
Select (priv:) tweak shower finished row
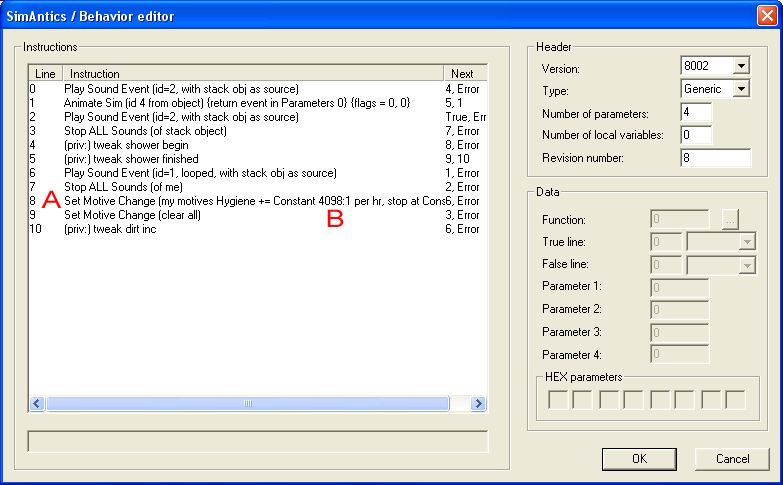click(258, 159)
